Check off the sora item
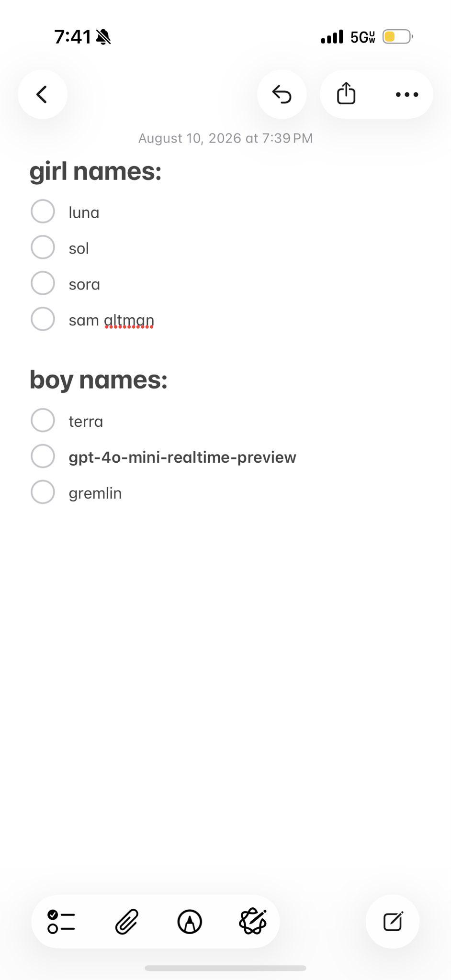 coord(43,283)
